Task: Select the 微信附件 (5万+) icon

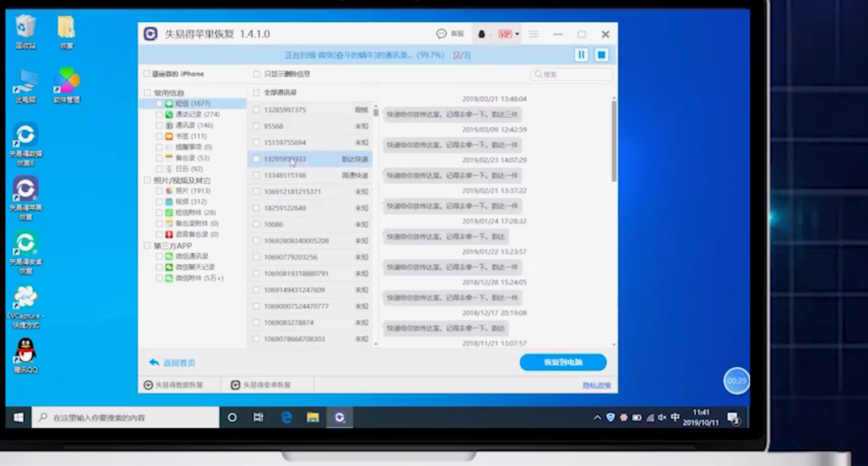Action: click(169, 278)
